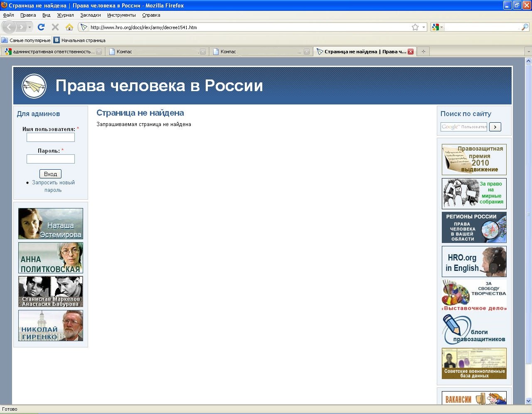The image size is (532, 414).
Task: Click the 'Готово' status bar text
Action: 10,409
